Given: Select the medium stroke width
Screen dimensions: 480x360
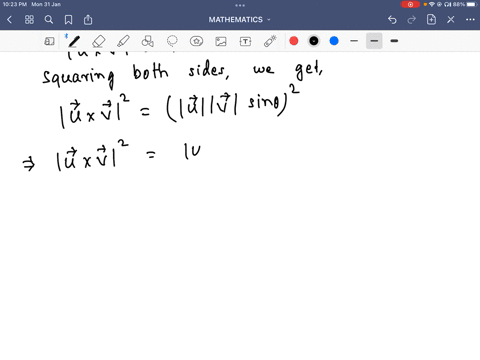Looking at the screenshot, I should click(x=374, y=41).
